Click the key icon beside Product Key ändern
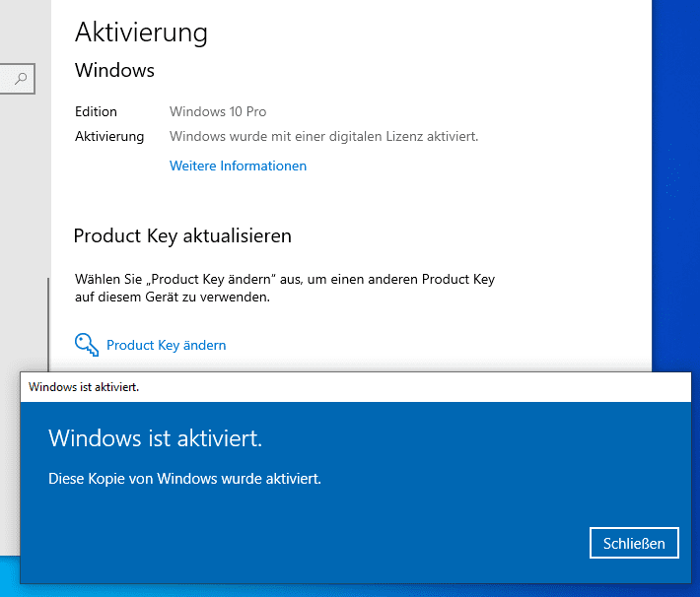This screenshot has width=700, height=597. coord(87,345)
